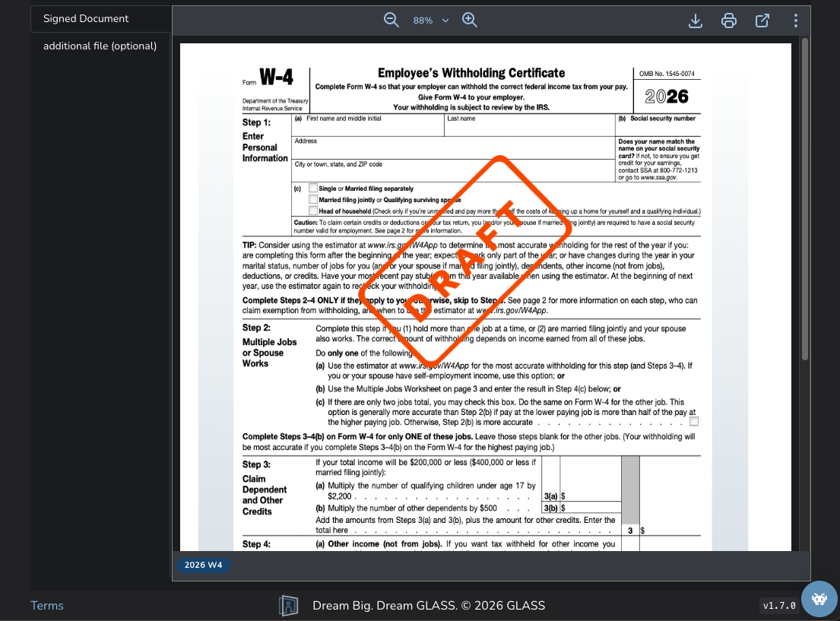Download the signed W-4 document

coord(695,21)
